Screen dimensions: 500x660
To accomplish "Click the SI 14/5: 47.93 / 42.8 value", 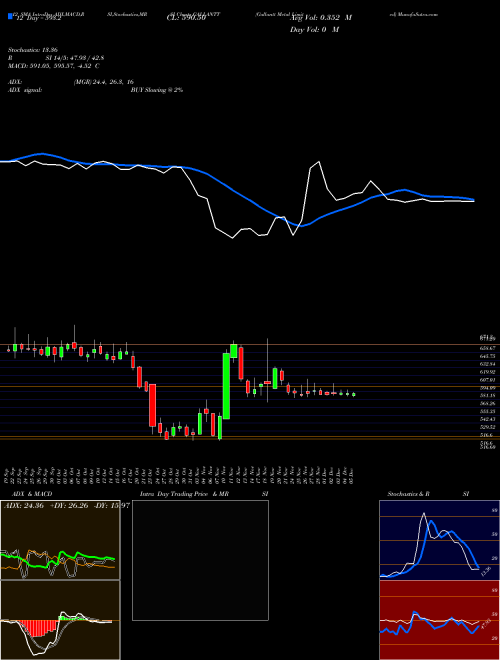I will click(75, 58).
